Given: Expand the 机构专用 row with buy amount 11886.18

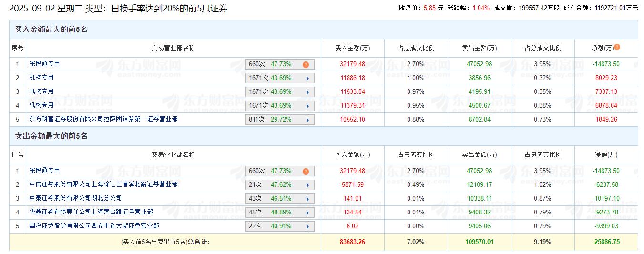Looking at the screenshot, I should [x=307, y=78].
